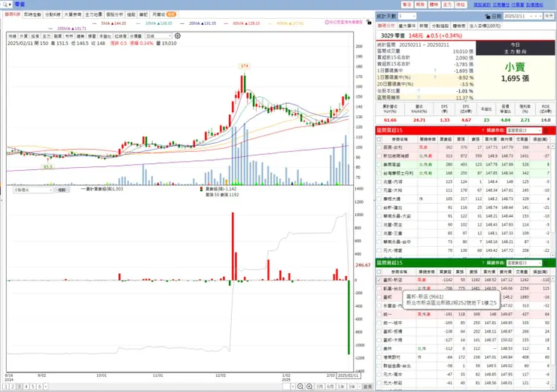Open the dropdown at the lower chart's top-left

[33, 190]
